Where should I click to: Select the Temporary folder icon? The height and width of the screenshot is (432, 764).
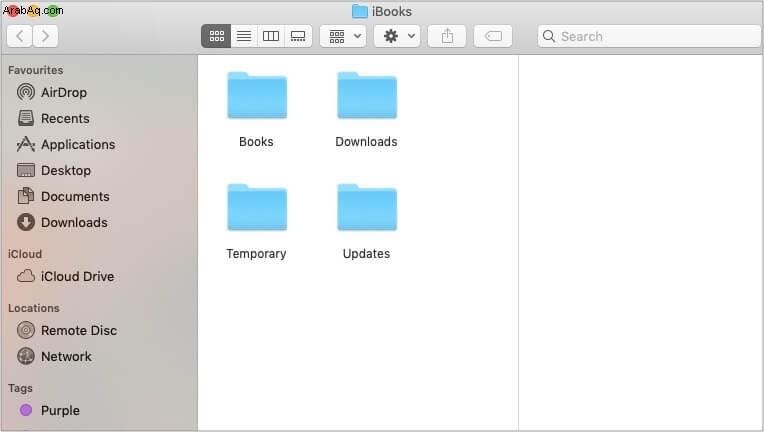tap(257, 207)
